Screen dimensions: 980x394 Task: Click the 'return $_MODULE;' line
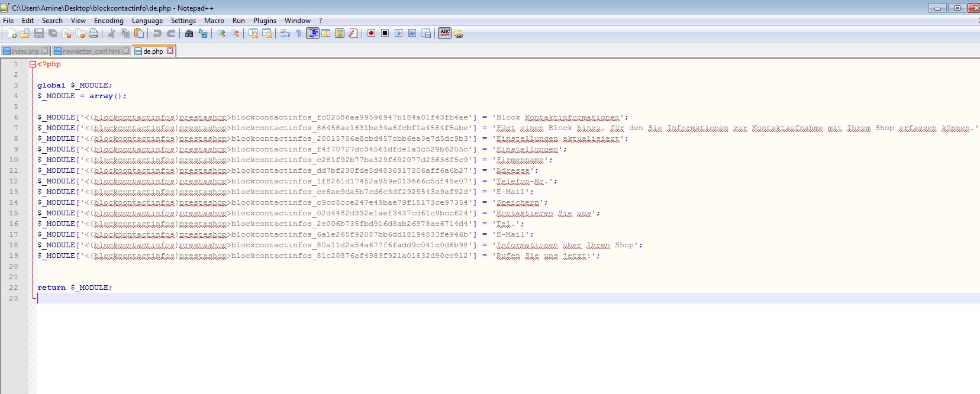click(75, 288)
